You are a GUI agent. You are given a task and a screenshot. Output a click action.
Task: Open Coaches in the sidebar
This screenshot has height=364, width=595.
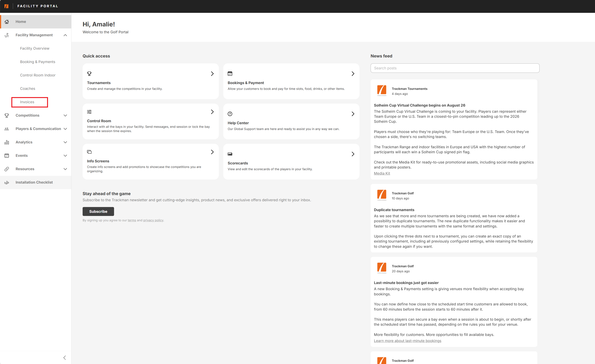tap(28, 89)
